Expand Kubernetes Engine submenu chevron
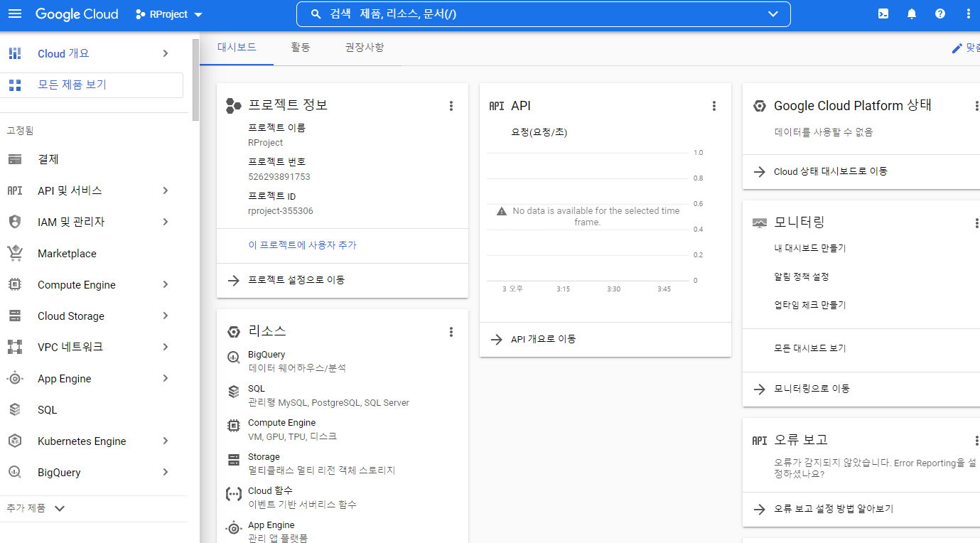This screenshot has width=980, height=543. click(x=165, y=441)
